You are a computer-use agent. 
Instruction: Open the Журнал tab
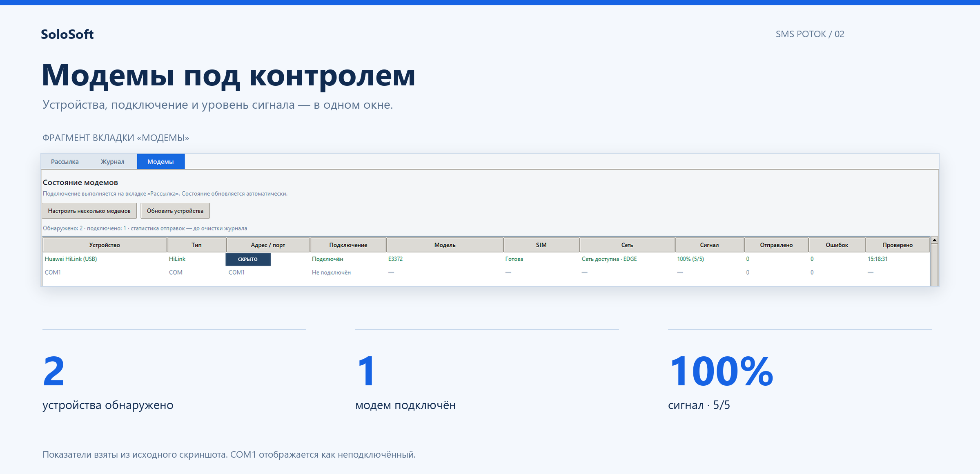pyautogui.click(x=112, y=161)
